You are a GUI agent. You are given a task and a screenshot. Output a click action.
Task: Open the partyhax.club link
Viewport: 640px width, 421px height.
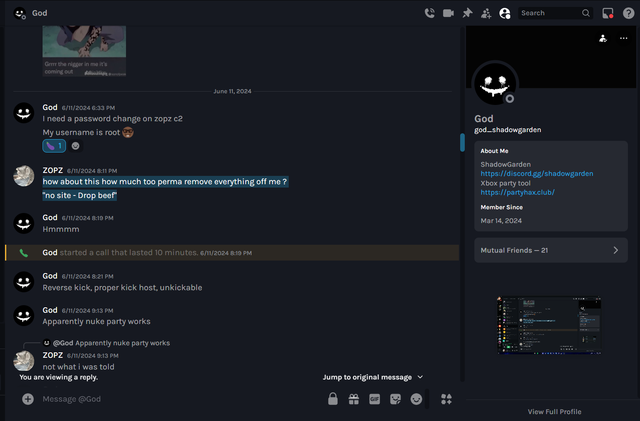(518, 192)
